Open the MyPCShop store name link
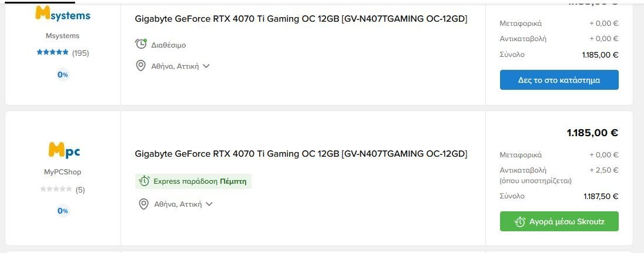This screenshot has height=253, width=644. pyautogui.click(x=62, y=172)
